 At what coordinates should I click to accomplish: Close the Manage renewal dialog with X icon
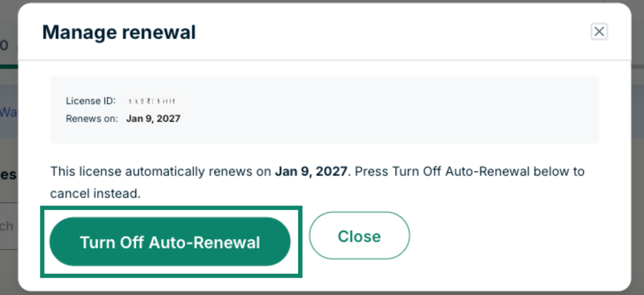pos(599,32)
